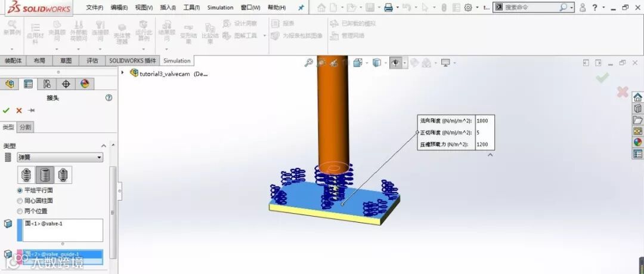Screen dimensions: 644x274
Task: Open the 弹簧 connector type dropdown
Action: pos(60,157)
